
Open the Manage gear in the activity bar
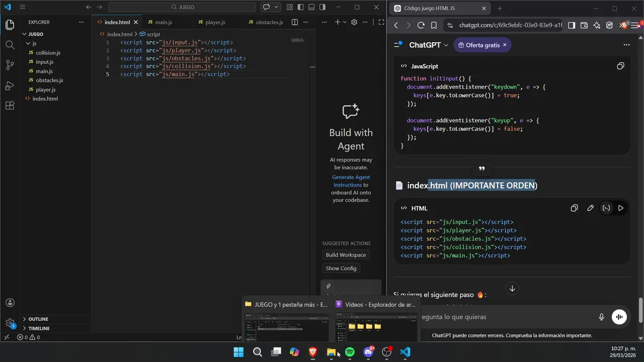click(10, 323)
